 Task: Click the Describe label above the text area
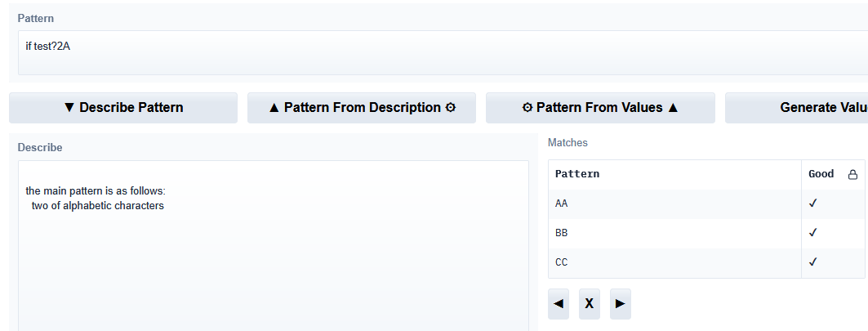pos(40,148)
